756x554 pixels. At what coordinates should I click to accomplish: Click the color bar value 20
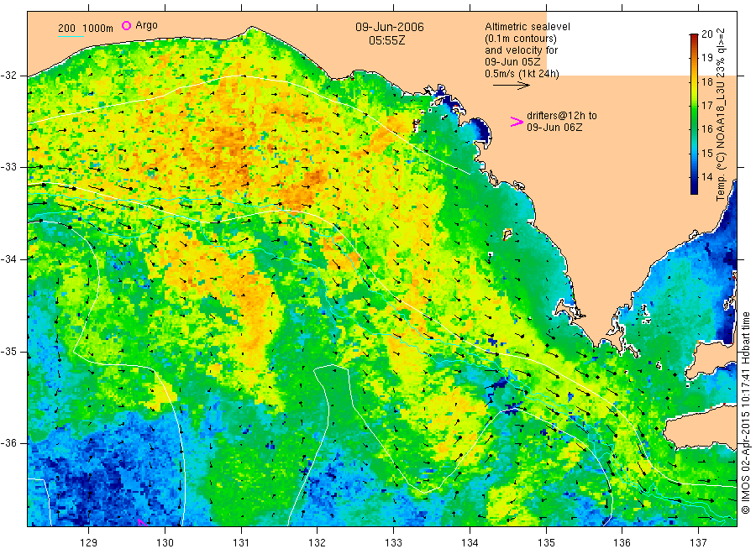pos(706,34)
